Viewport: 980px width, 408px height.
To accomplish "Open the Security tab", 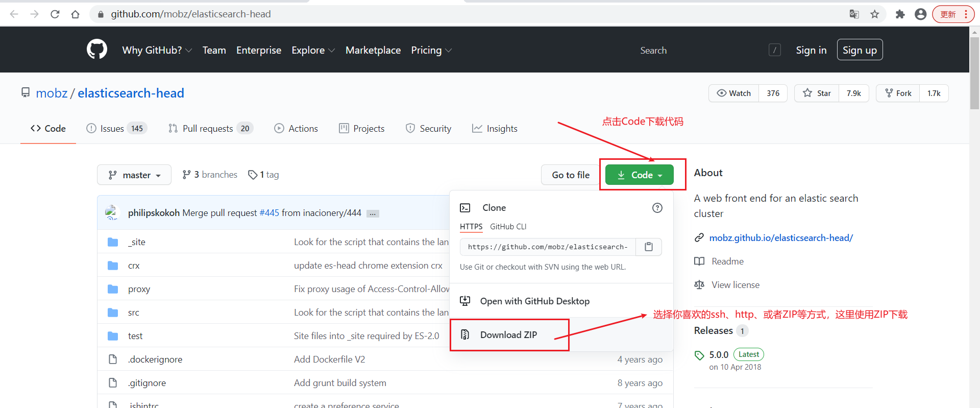I will [429, 129].
